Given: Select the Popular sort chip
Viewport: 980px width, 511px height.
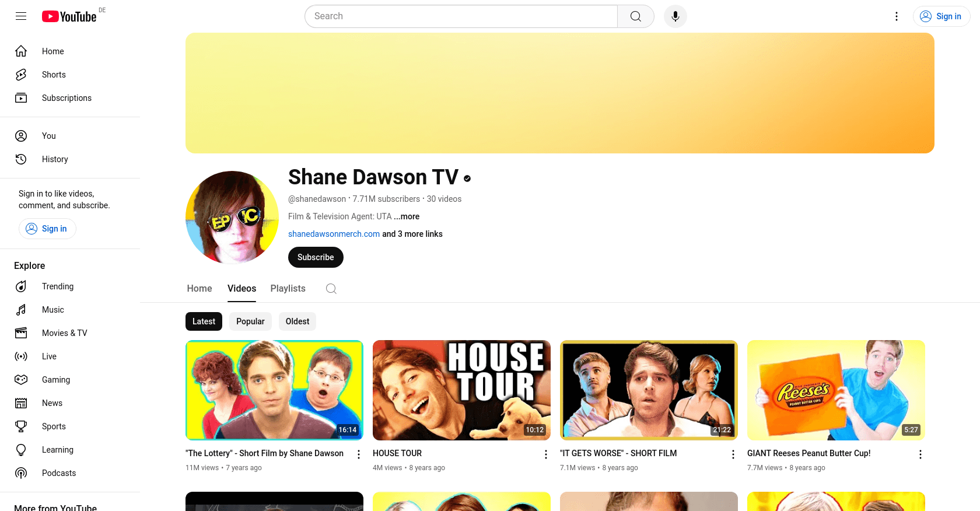Looking at the screenshot, I should tap(250, 321).
